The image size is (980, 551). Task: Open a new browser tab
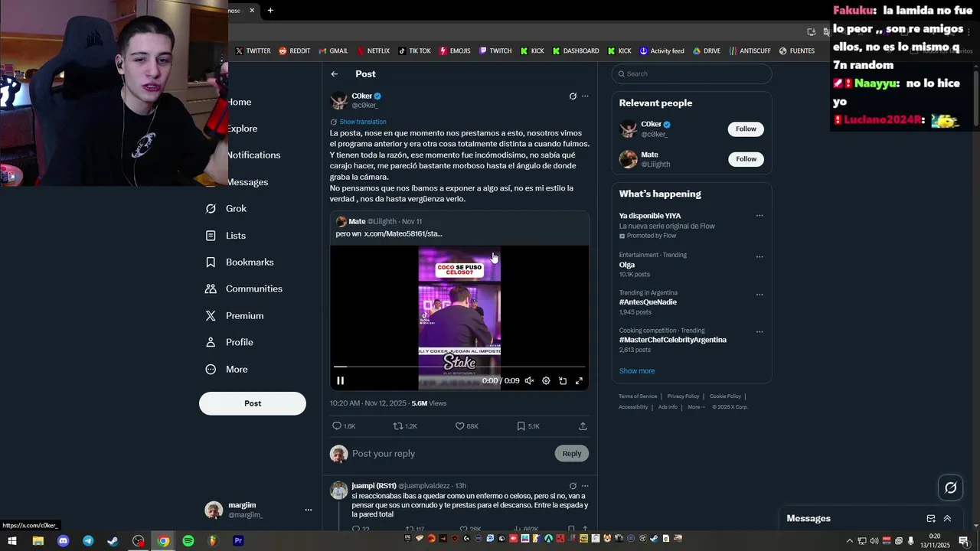[x=270, y=11]
